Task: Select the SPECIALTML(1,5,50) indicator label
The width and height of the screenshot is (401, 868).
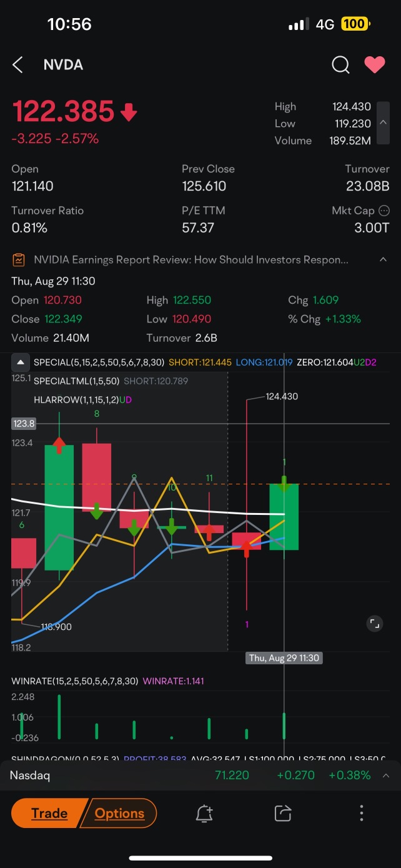Action: click(77, 381)
